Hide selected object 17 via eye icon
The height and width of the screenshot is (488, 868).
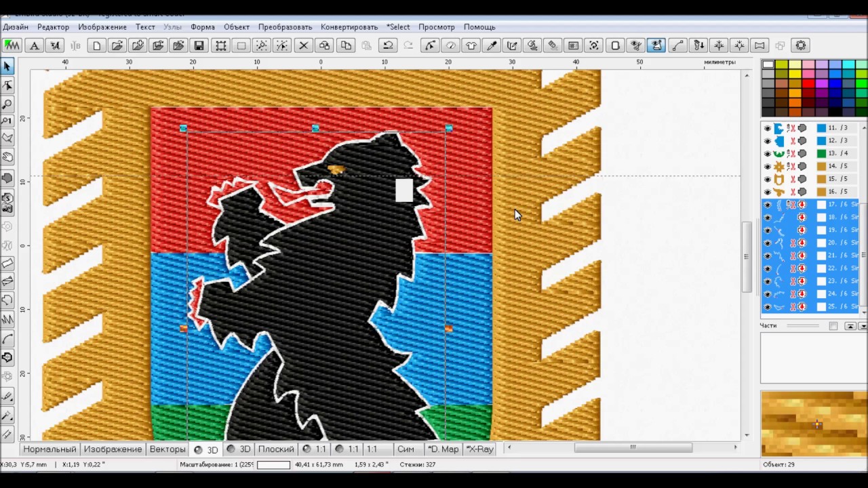tap(768, 205)
